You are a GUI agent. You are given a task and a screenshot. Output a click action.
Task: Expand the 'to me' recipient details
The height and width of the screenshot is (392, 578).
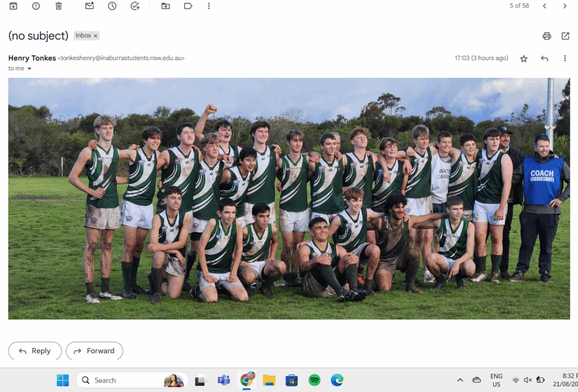29,69
